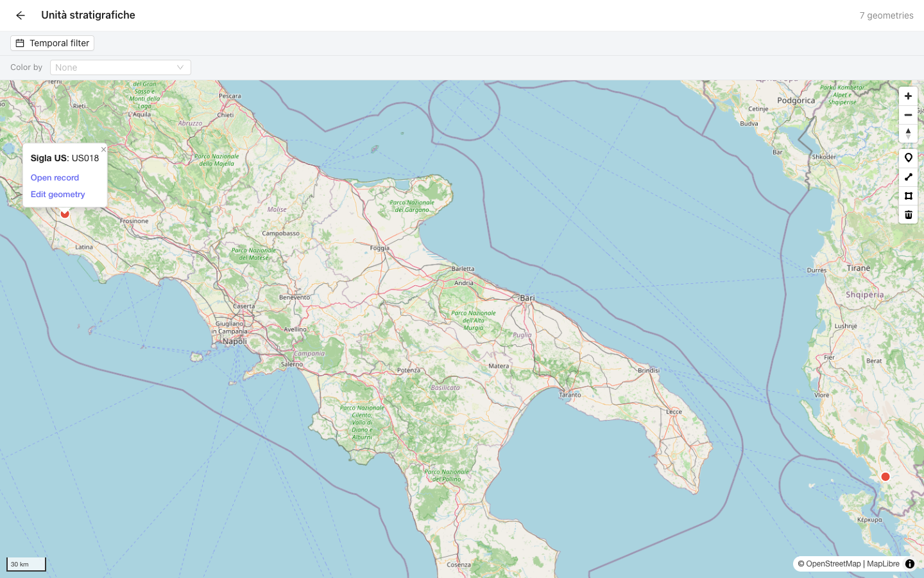The image size is (924, 578).
Task: Toggle map attribution info icon
Action: [x=910, y=564]
